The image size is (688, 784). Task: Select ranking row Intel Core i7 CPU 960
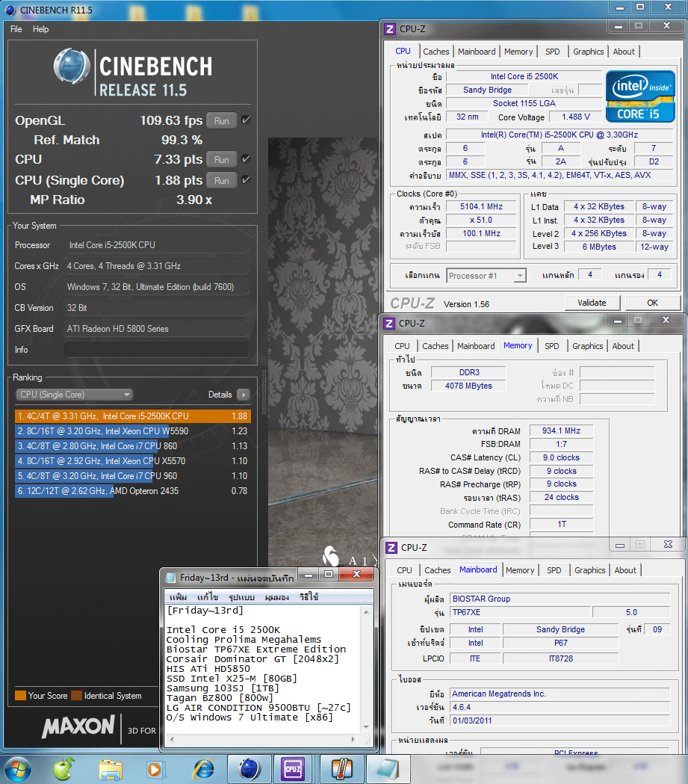pyautogui.click(x=133, y=476)
